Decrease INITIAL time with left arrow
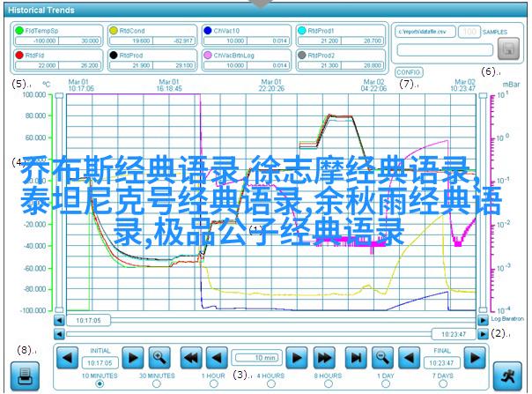The height and width of the screenshot is (394, 532). click(67, 358)
